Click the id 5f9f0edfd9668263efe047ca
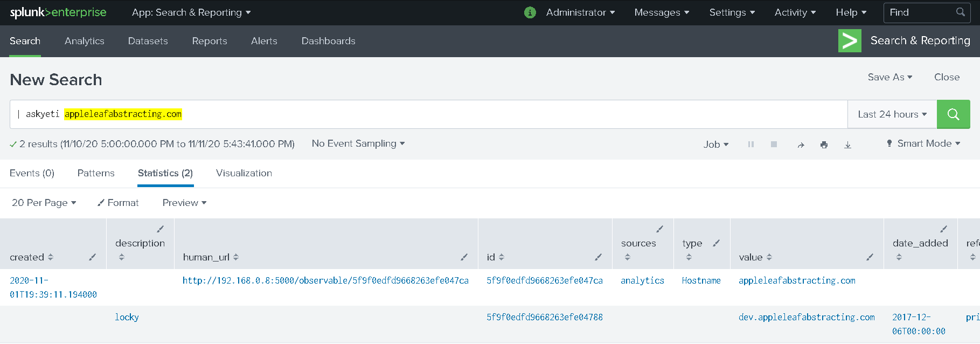980x344 pixels. coord(545,280)
